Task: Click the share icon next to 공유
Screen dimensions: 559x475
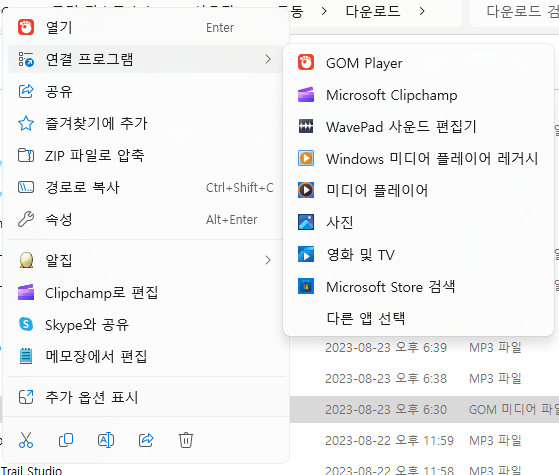Action: click(26, 91)
